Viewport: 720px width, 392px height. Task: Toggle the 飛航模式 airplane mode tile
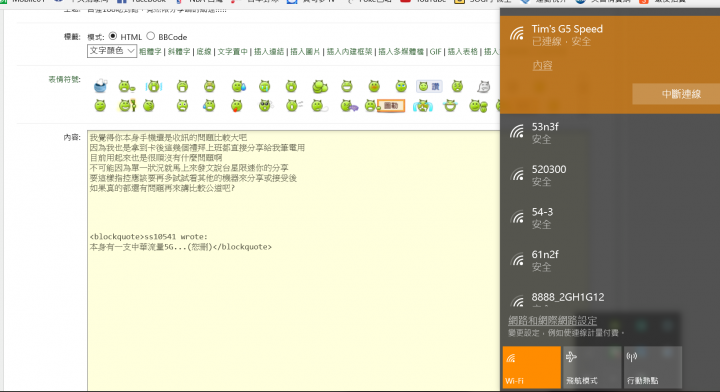592,367
